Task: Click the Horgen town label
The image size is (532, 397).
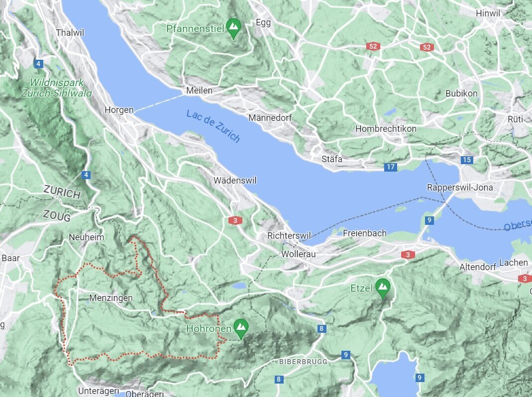Action: pos(119,110)
